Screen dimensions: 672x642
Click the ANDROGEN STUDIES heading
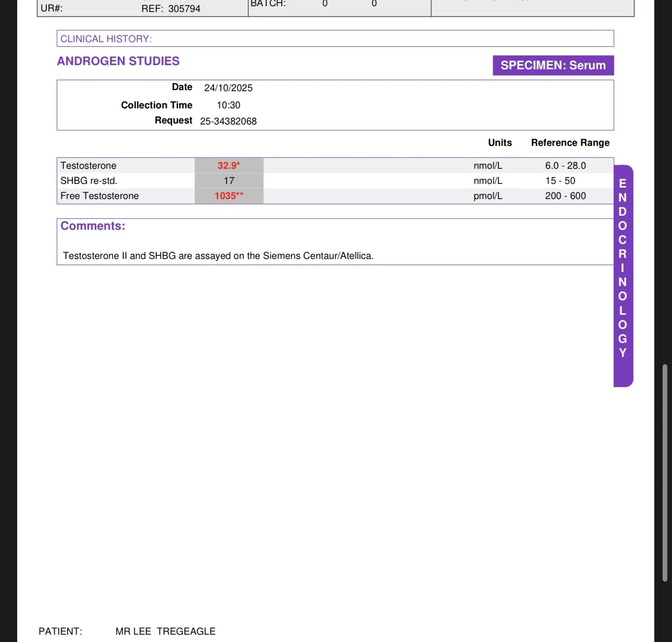click(118, 61)
